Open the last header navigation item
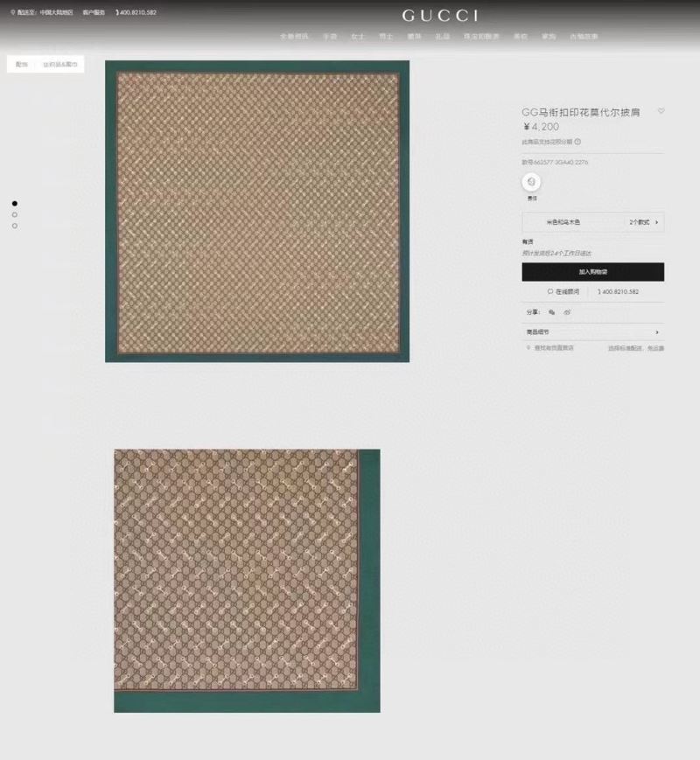 click(584, 37)
